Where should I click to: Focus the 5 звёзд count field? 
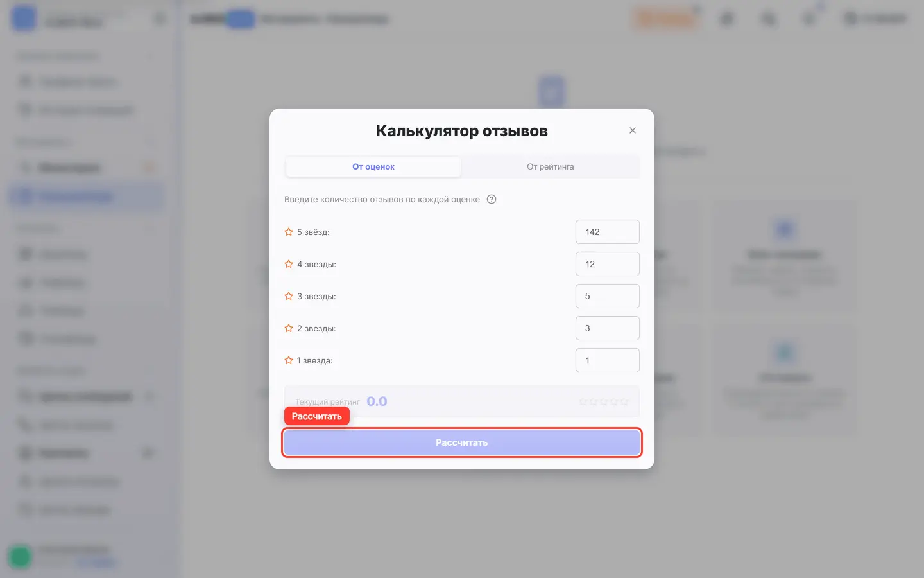[608, 232]
